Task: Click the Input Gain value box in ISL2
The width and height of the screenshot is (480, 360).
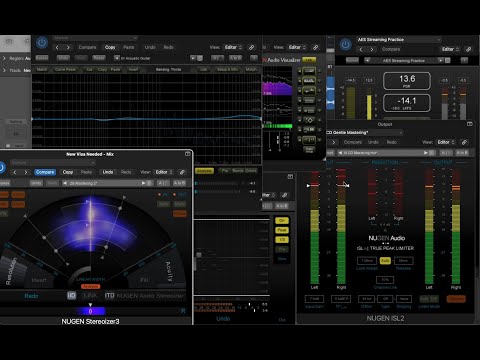Action: coord(314,299)
